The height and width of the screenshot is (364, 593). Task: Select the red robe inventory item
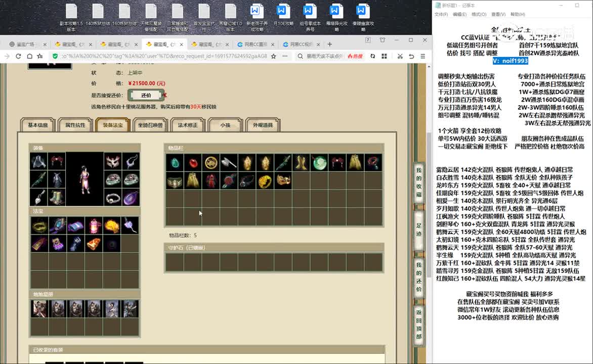tap(211, 181)
